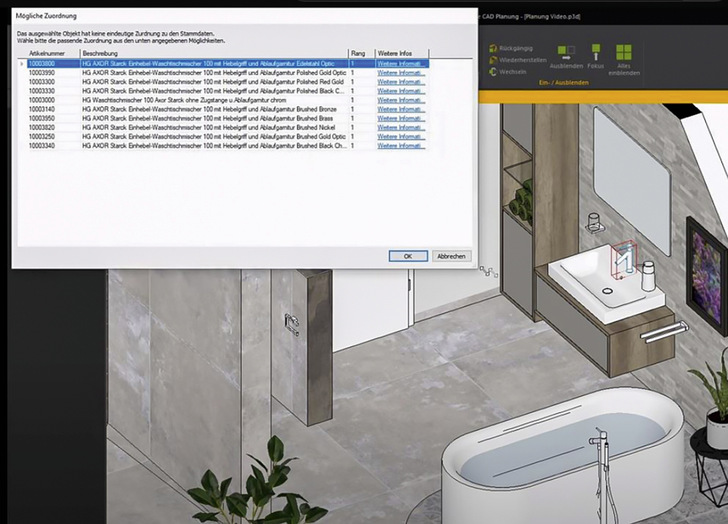
Task: Open Weitere Informationen link for article 10003000
Action: pos(401,100)
